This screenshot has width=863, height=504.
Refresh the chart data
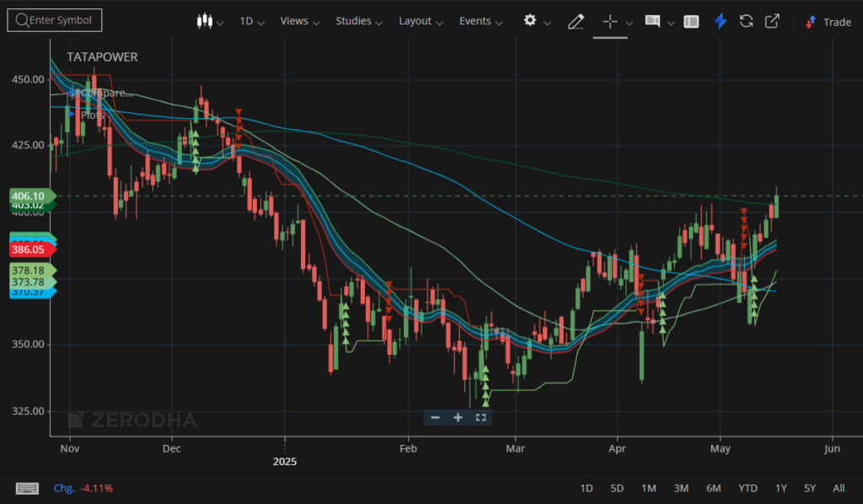click(746, 21)
